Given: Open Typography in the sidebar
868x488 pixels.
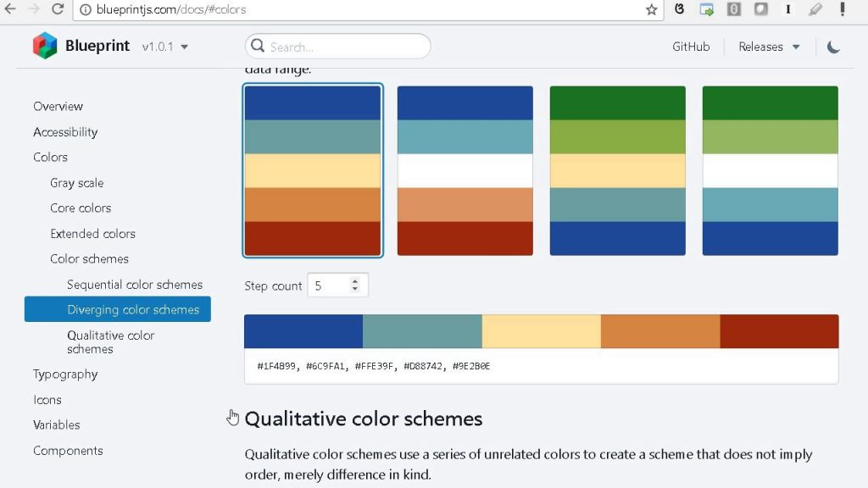Looking at the screenshot, I should click(65, 374).
